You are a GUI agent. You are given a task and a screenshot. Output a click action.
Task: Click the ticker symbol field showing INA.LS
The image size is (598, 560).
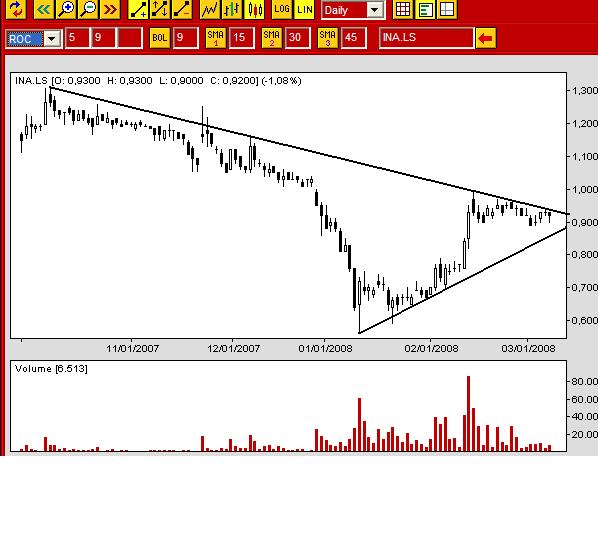(426, 38)
